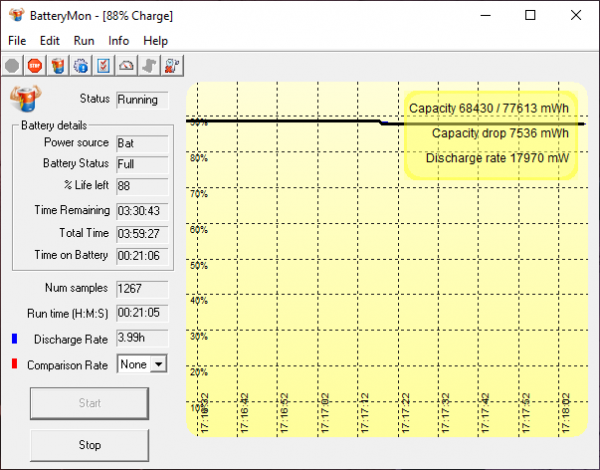The image size is (600, 470).
Task: Open battery information via the battery toolbar icon
Action: point(58,66)
